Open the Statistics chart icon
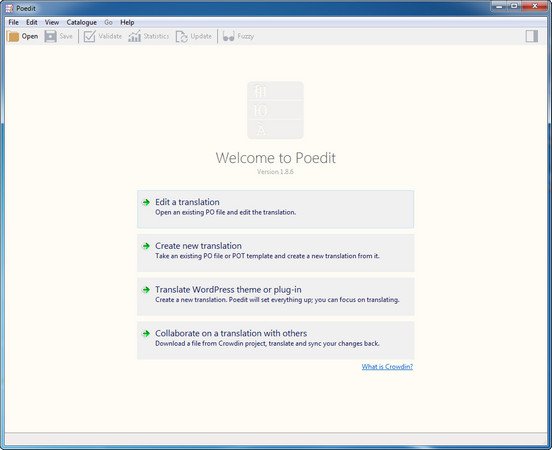This screenshot has width=552, height=450. [x=134, y=36]
